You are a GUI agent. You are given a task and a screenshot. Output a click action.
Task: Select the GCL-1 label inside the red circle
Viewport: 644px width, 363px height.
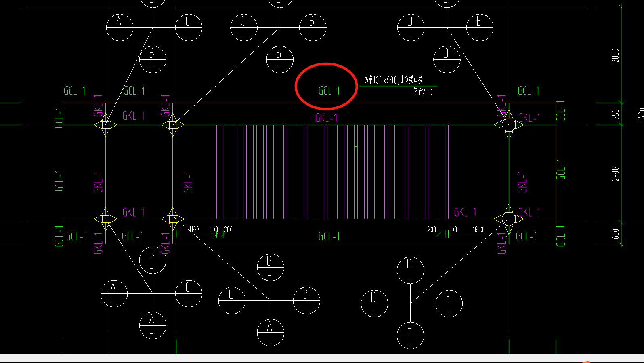[x=329, y=91]
